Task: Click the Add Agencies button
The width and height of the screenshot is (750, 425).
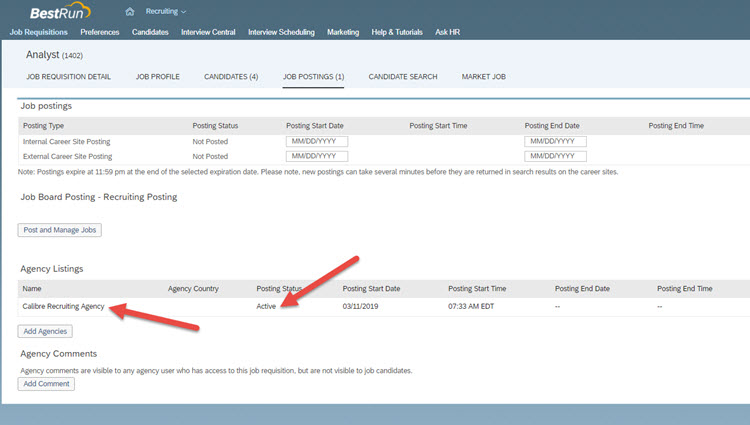Action: [x=45, y=331]
